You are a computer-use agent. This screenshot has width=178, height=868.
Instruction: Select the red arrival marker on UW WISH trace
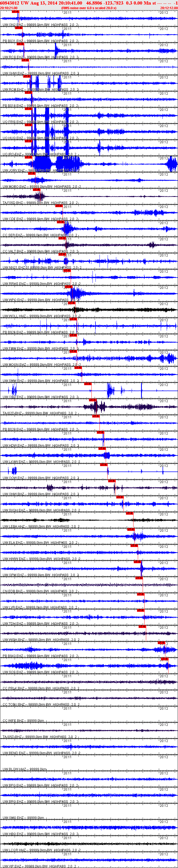click(x=142, y=626)
